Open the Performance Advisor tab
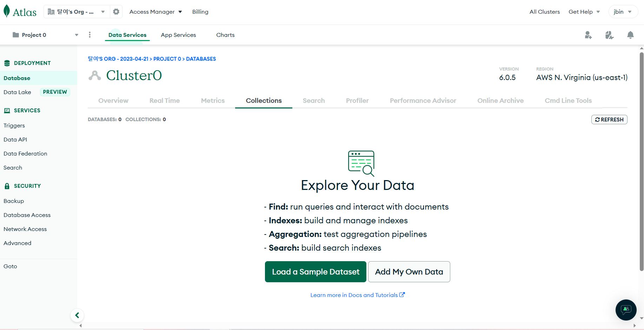644x330 pixels. pyautogui.click(x=423, y=100)
